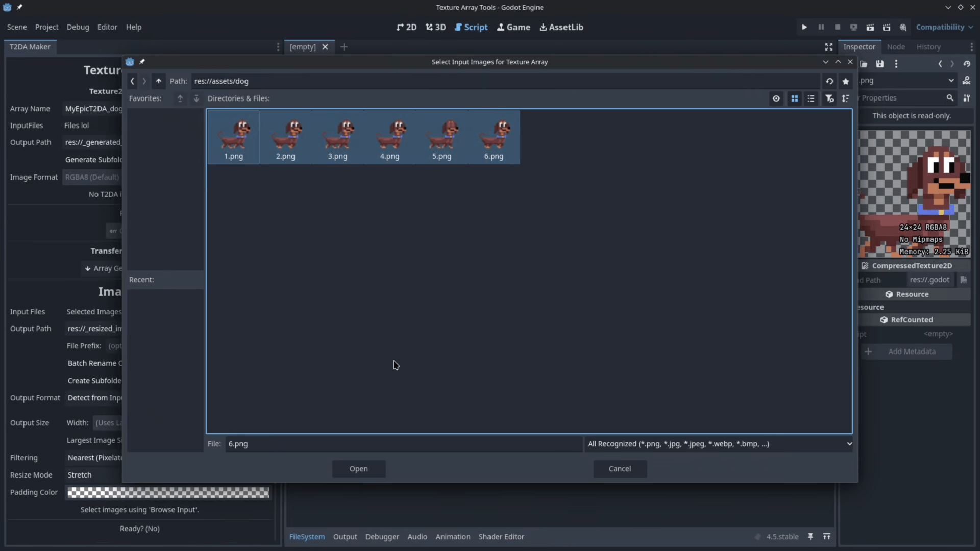Viewport: 980px width, 551px height.
Task: Mark res://assets/dog as favorite
Action: (x=845, y=81)
